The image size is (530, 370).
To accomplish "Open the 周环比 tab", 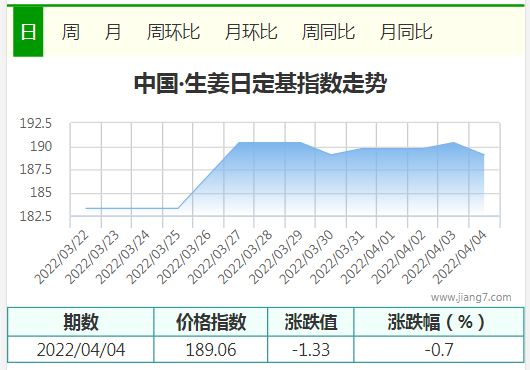I will pyautogui.click(x=173, y=32).
